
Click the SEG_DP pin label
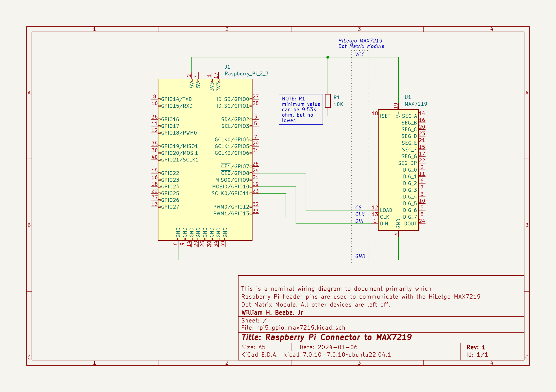pos(408,163)
